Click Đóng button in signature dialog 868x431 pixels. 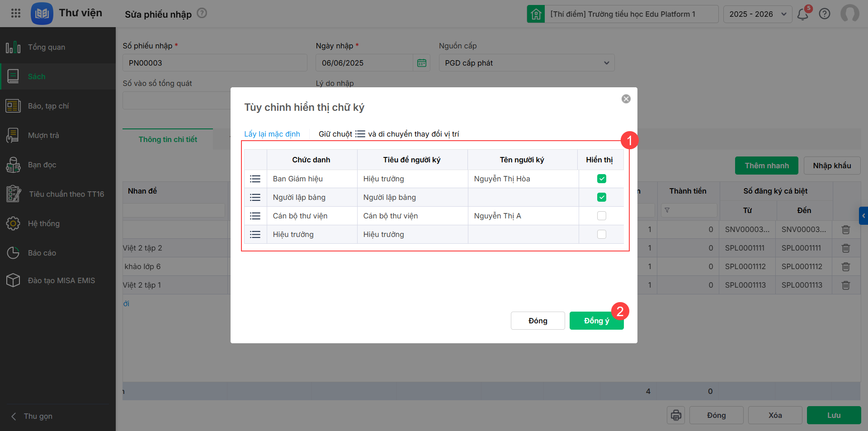pyautogui.click(x=538, y=321)
